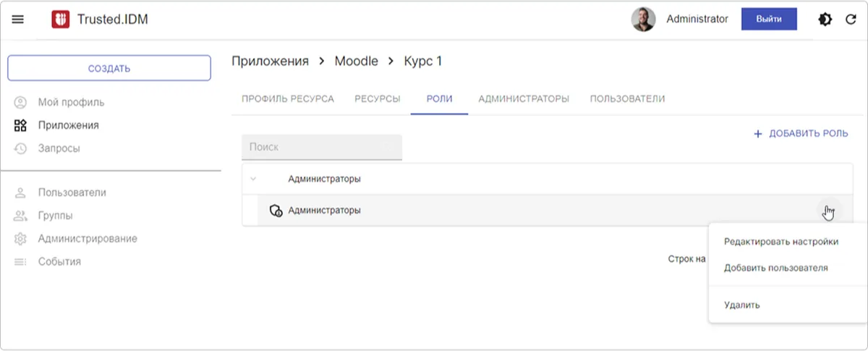Click the refresh page icon

(x=851, y=20)
